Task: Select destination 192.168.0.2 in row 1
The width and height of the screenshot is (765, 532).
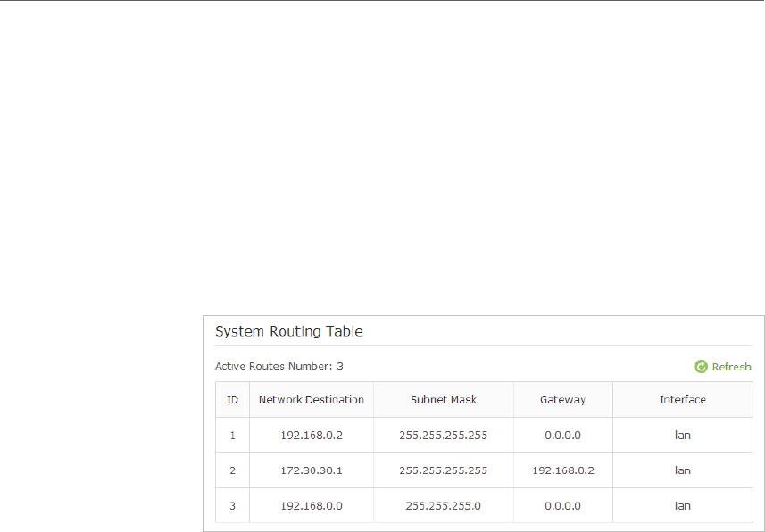Action: pyautogui.click(x=312, y=435)
